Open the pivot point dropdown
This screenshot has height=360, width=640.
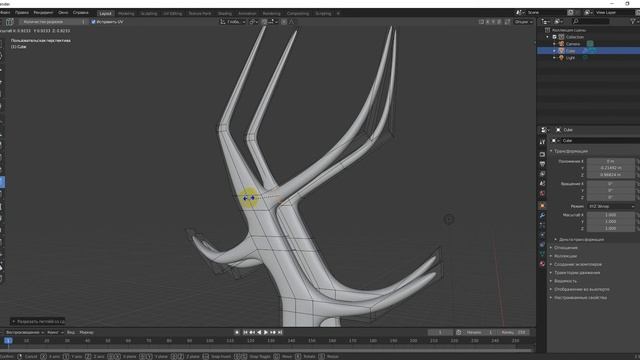[x=253, y=22]
